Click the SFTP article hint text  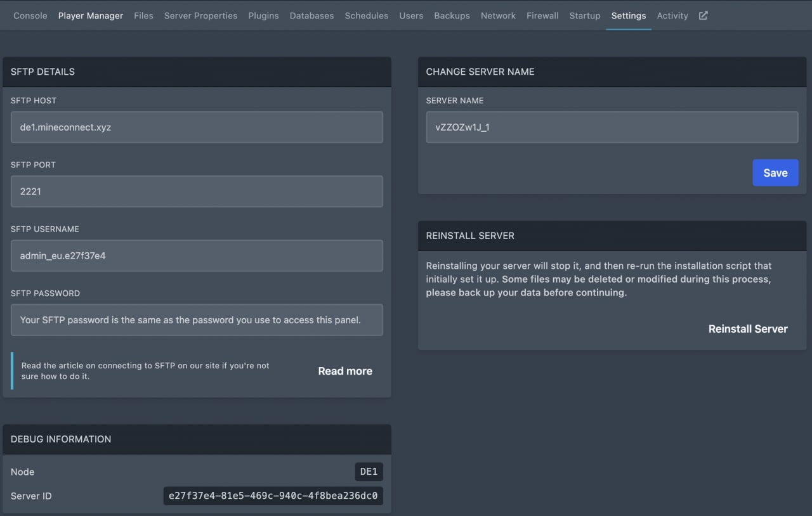click(145, 371)
